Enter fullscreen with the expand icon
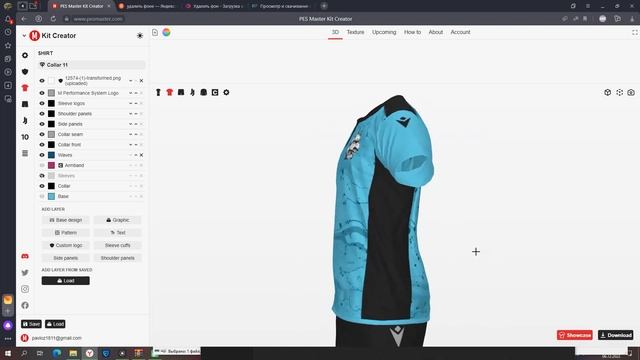 coord(635,32)
